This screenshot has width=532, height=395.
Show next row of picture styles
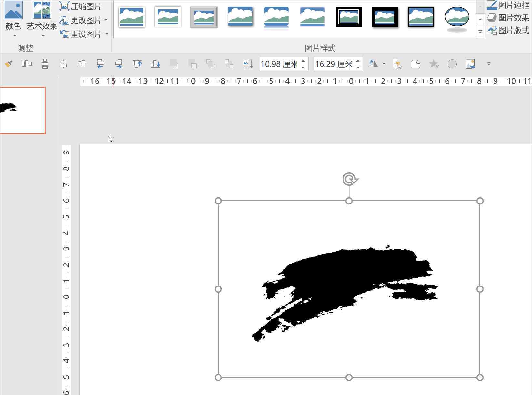pos(480,20)
